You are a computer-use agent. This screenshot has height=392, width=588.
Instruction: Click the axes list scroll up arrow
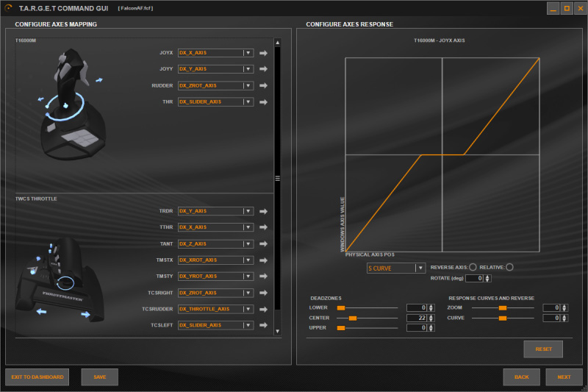click(x=278, y=43)
